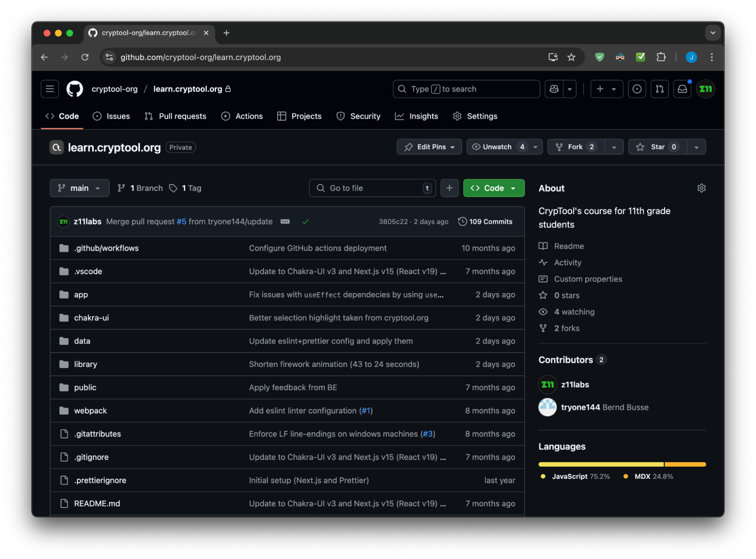This screenshot has height=559, width=756.
Task: Open the main branch dropdown
Action: tap(79, 188)
